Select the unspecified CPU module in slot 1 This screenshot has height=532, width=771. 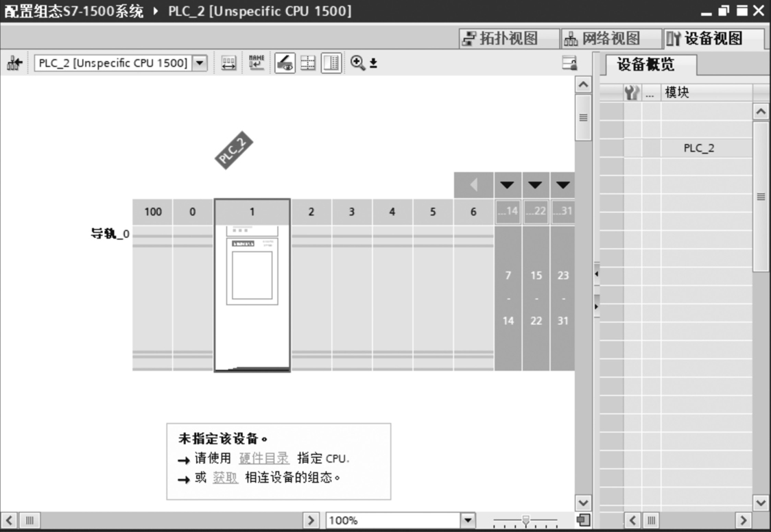[252, 297]
